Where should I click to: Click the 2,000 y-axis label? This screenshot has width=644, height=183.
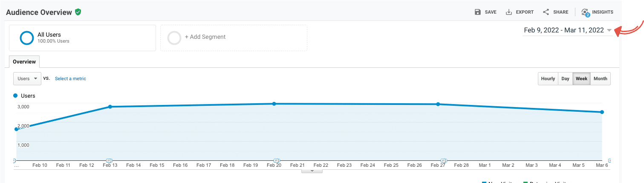(x=23, y=126)
